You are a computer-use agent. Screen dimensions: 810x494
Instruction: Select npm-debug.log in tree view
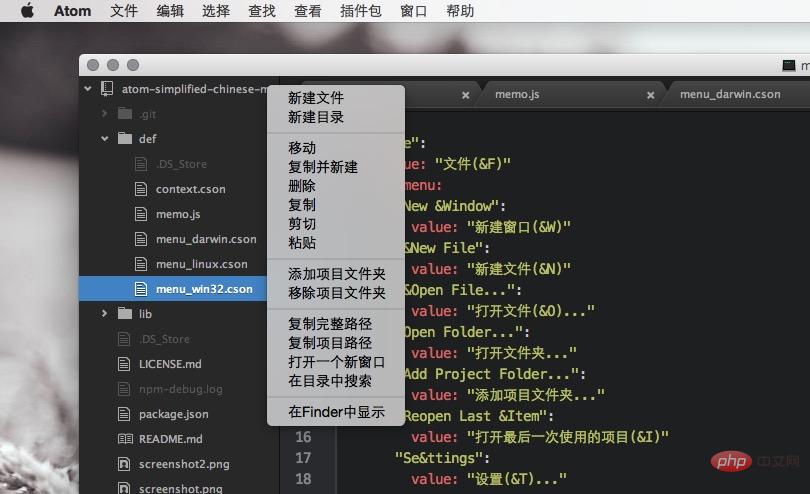(181, 389)
